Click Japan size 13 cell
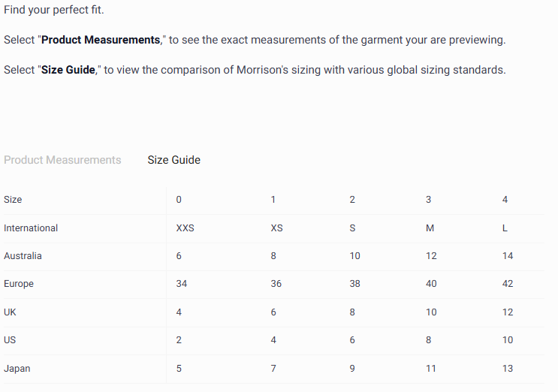The height and width of the screenshot is (392, 558). [x=508, y=369]
